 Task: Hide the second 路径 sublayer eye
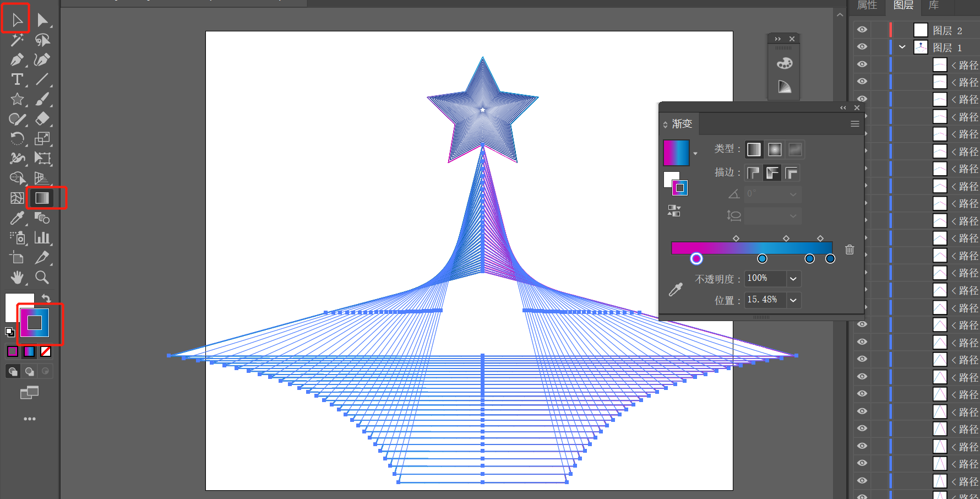tap(862, 82)
